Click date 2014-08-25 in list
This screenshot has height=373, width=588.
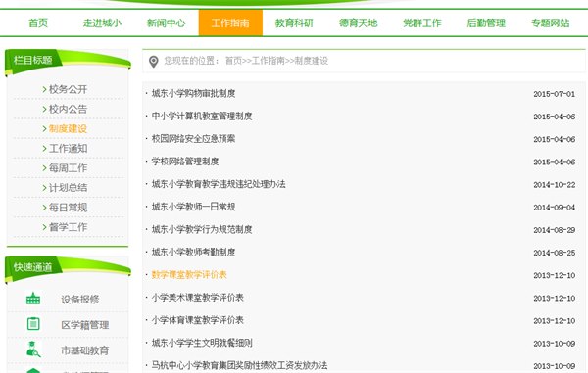pyautogui.click(x=555, y=253)
